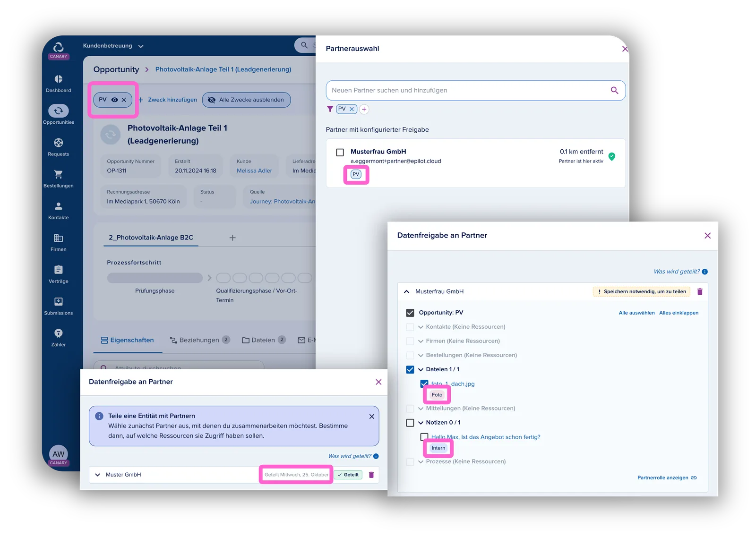This screenshot has height=537, width=756.
Task: Open the foto_1_dach.jpg file link
Action: [453, 384]
